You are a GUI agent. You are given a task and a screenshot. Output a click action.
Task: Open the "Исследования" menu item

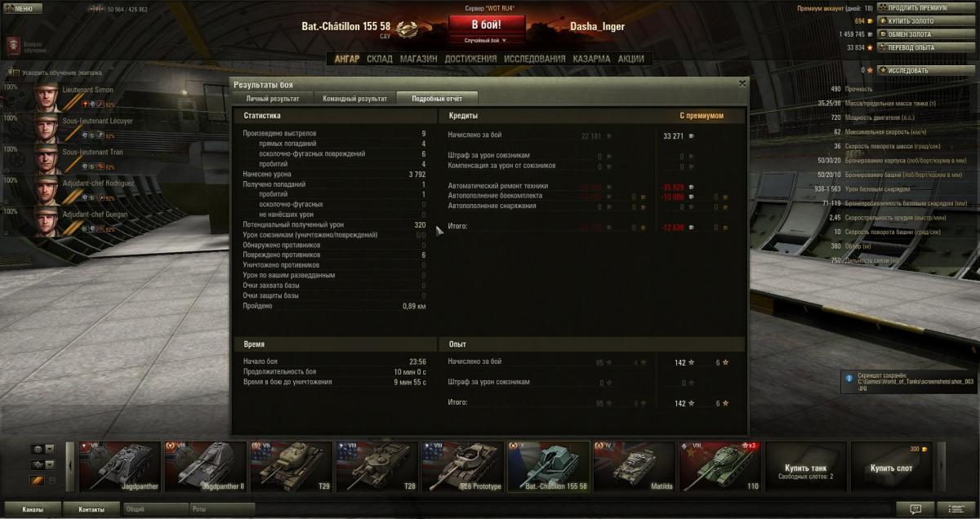pos(535,59)
